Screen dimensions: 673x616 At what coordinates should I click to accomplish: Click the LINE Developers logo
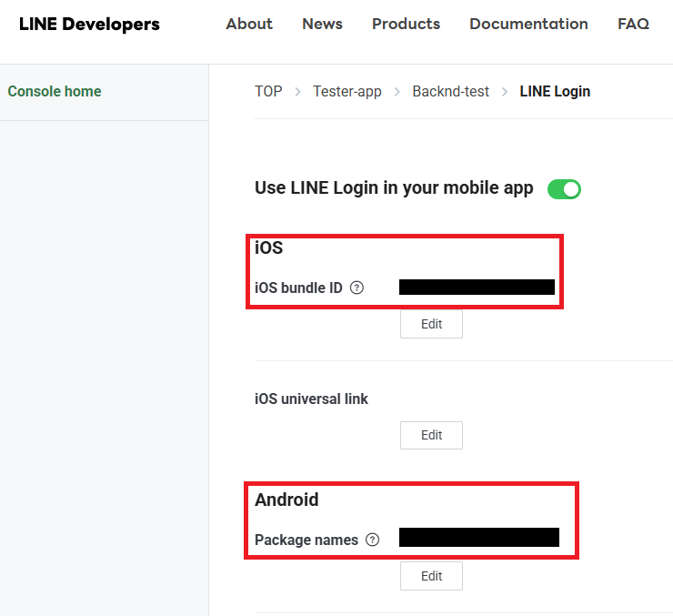[x=89, y=25]
